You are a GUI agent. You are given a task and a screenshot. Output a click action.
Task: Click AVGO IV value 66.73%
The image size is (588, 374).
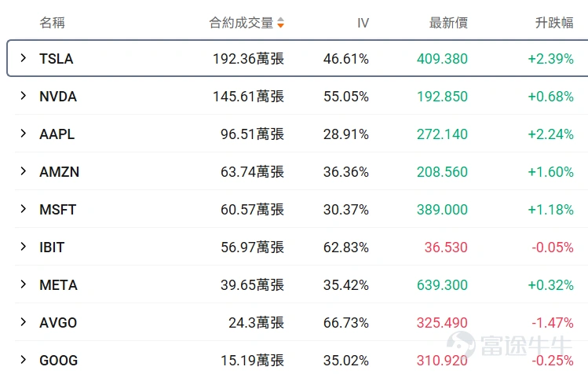pyautogui.click(x=346, y=323)
